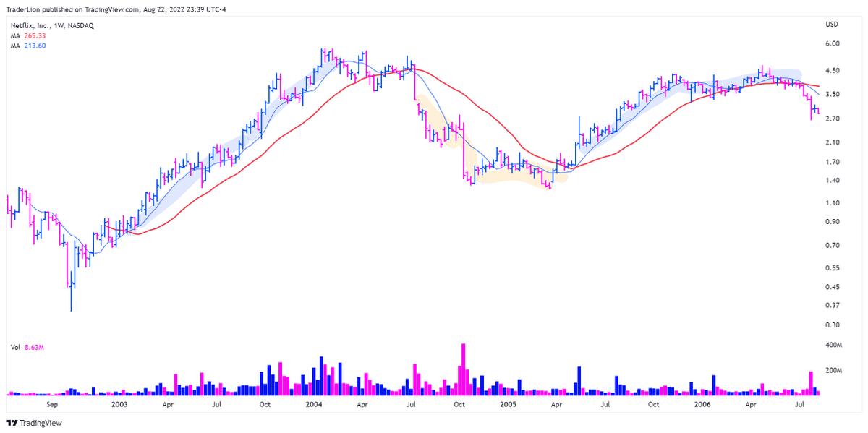Click the Netflix, Inc. chart title
Image resolution: width=868 pixels, height=433 pixels.
click(x=51, y=25)
